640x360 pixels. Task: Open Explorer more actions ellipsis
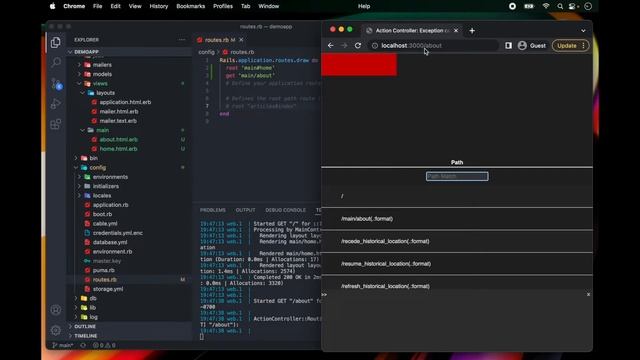[182, 40]
